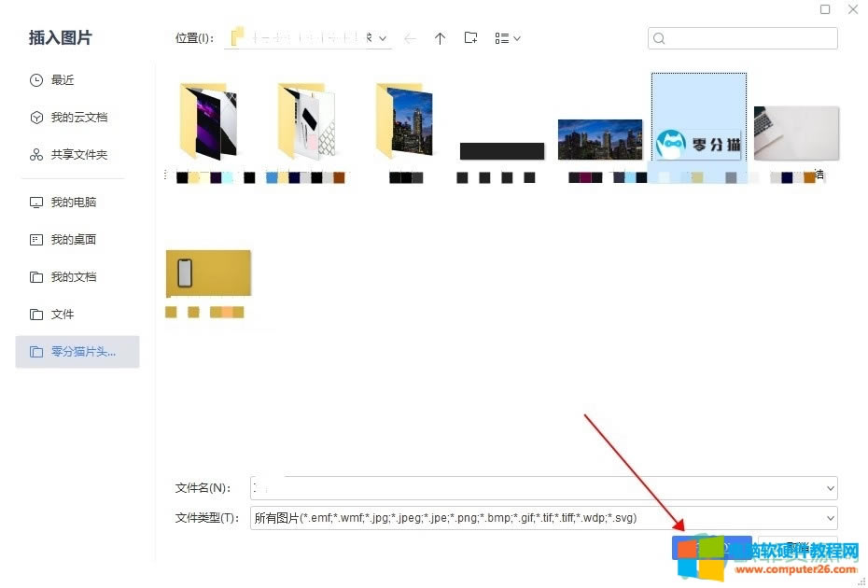Open the view mode options
868x588 pixels.
tap(507, 38)
